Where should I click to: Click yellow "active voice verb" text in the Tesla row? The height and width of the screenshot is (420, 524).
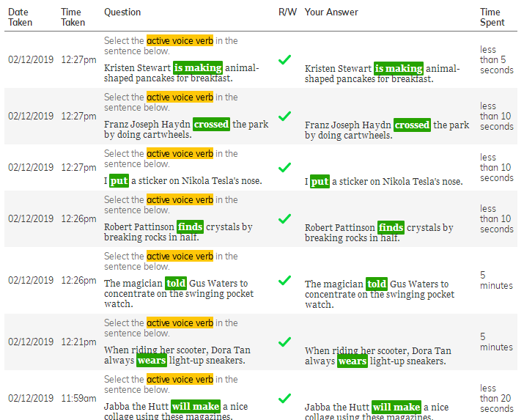(x=180, y=154)
